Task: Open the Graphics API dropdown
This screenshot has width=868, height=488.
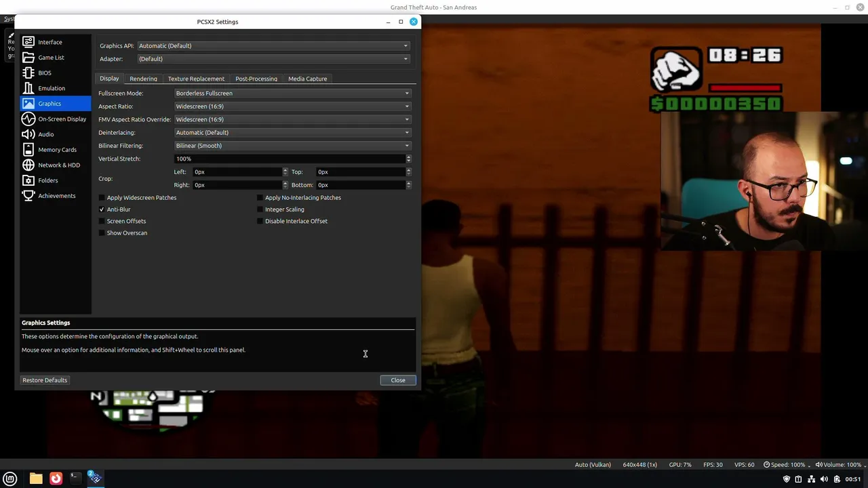Action: coord(273,46)
